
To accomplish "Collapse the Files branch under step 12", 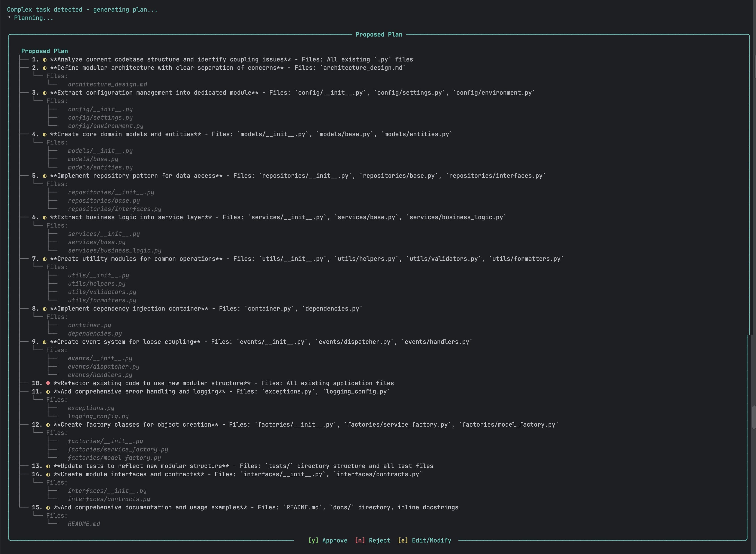I will pos(57,433).
